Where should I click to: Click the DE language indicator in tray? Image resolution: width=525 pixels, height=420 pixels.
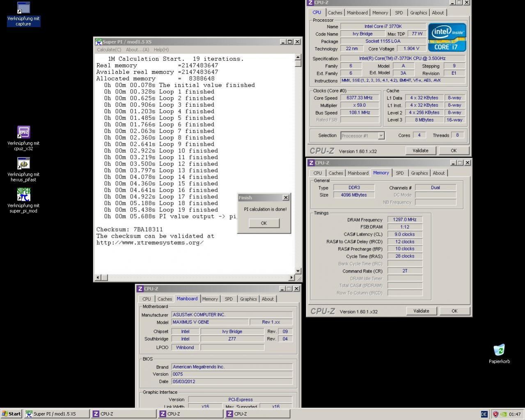pyautogui.click(x=484, y=414)
